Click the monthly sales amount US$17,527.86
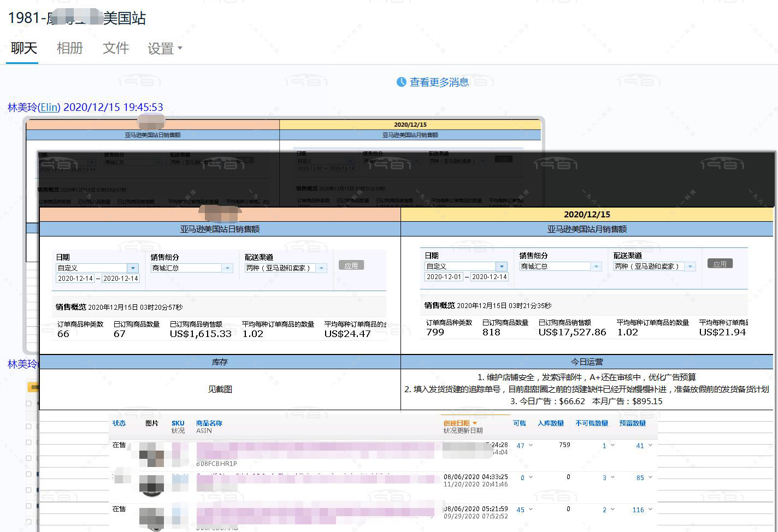The height and width of the screenshot is (532, 778). (x=572, y=332)
